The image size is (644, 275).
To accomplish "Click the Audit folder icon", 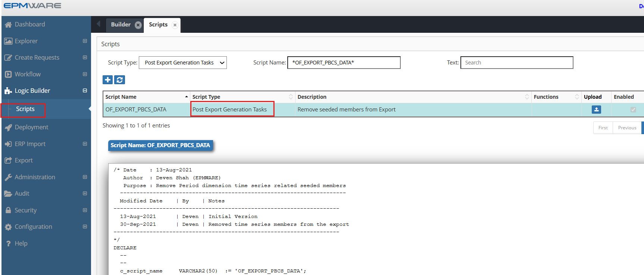I will pos(8,194).
